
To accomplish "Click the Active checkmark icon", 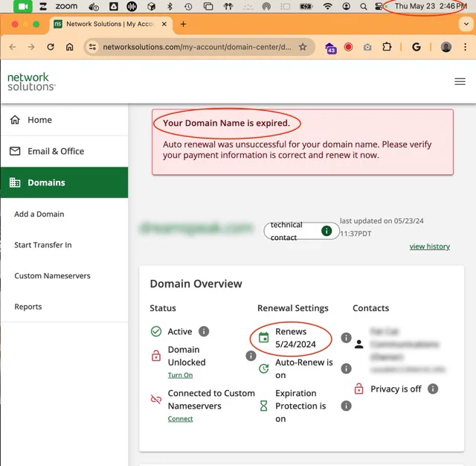I will [x=156, y=331].
